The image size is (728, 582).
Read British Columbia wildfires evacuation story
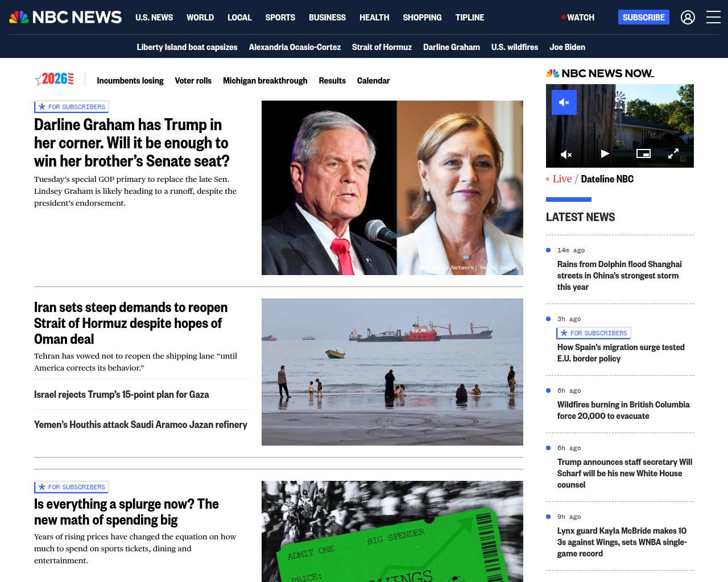623,410
